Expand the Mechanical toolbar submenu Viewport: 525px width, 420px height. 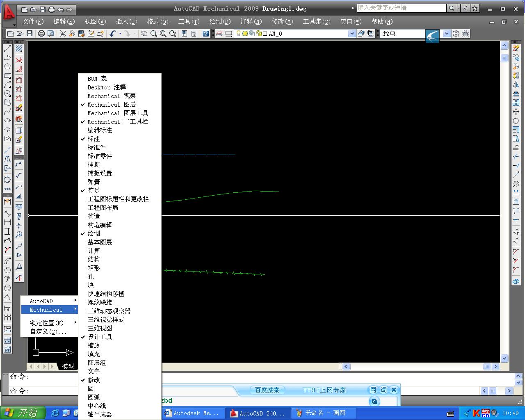tap(50, 310)
